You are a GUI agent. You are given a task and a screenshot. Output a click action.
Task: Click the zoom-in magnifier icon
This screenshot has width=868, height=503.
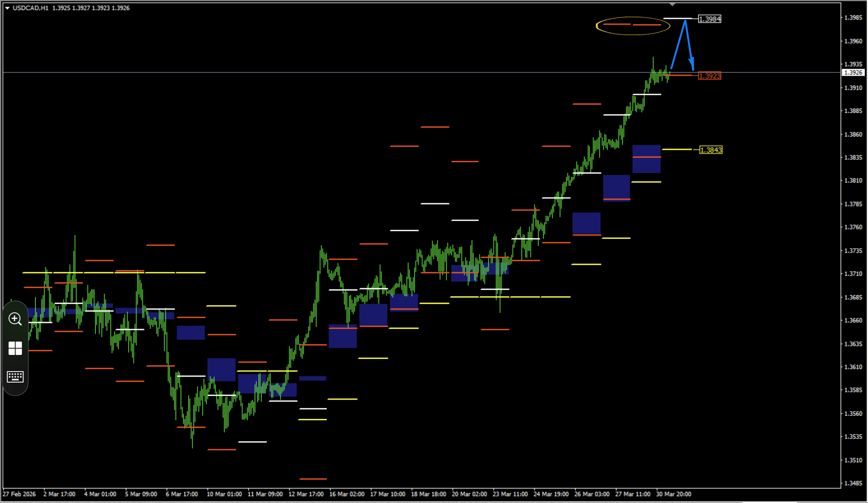click(15, 319)
